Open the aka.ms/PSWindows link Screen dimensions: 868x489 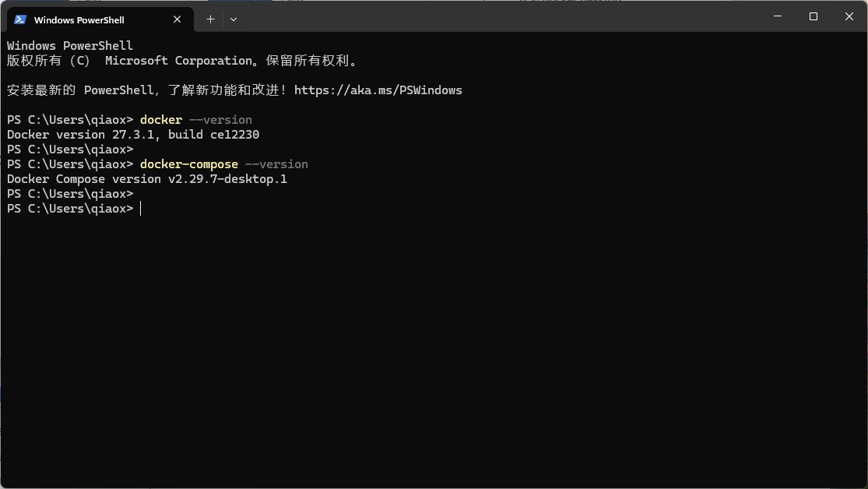378,90
